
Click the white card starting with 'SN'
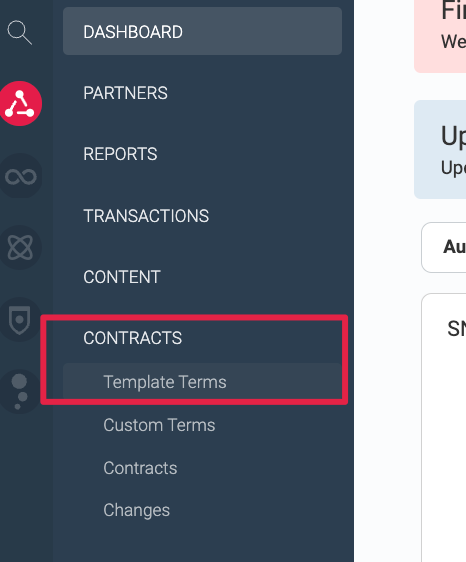(x=444, y=427)
